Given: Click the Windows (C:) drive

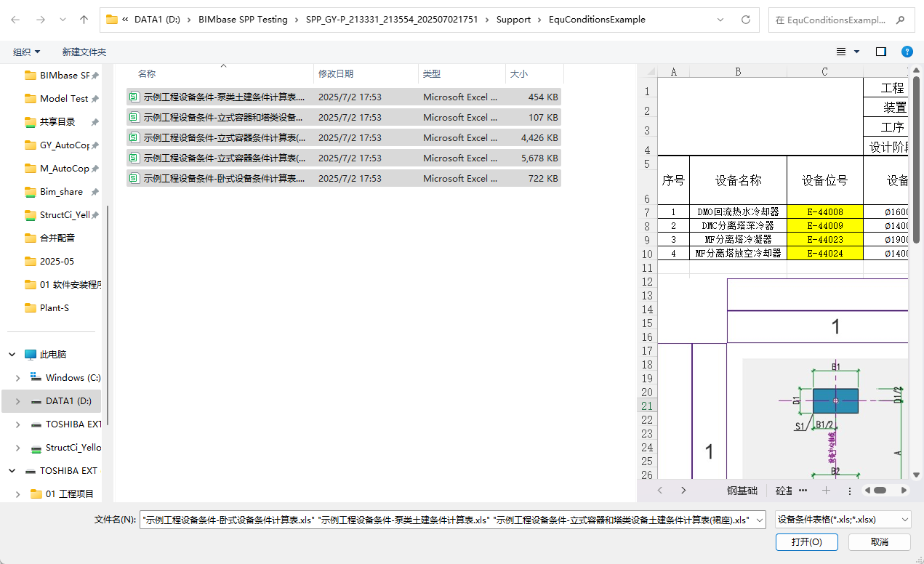Looking at the screenshot, I should [73, 377].
